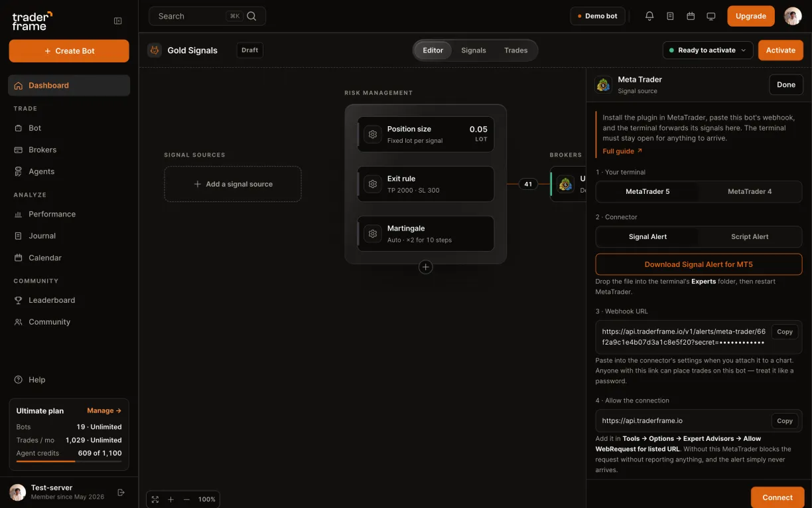
Task: Choose the Signal Alert connector
Action: click(647, 236)
